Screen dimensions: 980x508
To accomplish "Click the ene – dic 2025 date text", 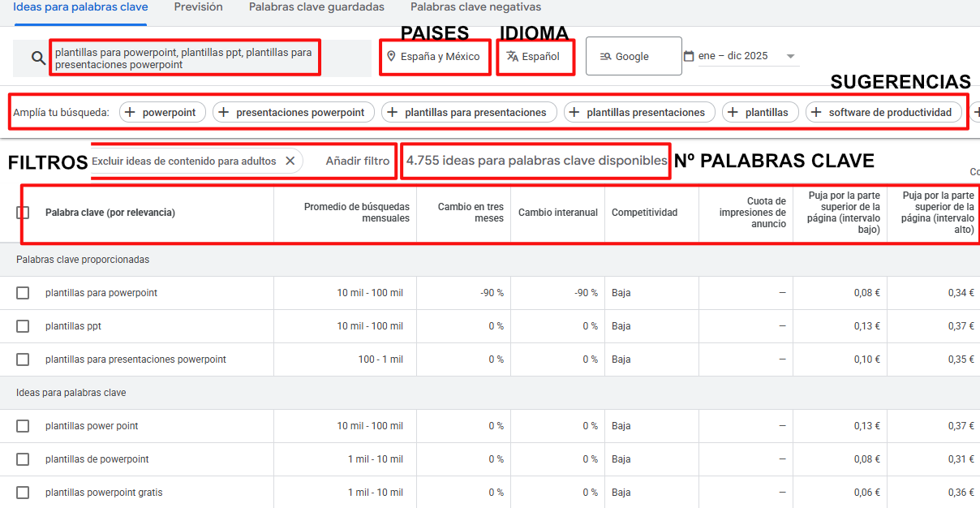I will tap(733, 56).
